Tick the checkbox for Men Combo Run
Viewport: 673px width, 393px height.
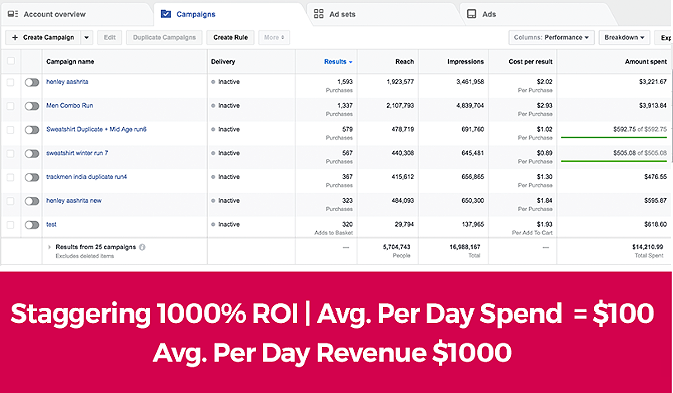pos(10,106)
